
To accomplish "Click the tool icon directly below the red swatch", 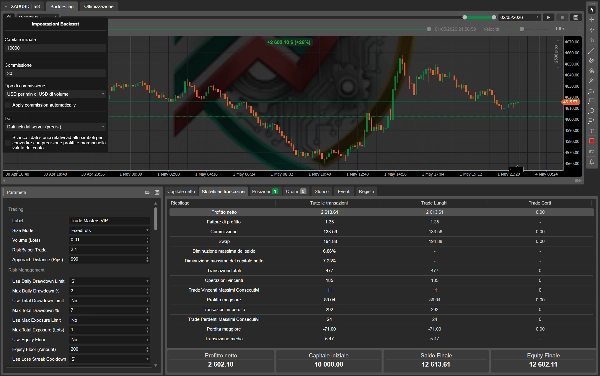I will click(592, 151).
